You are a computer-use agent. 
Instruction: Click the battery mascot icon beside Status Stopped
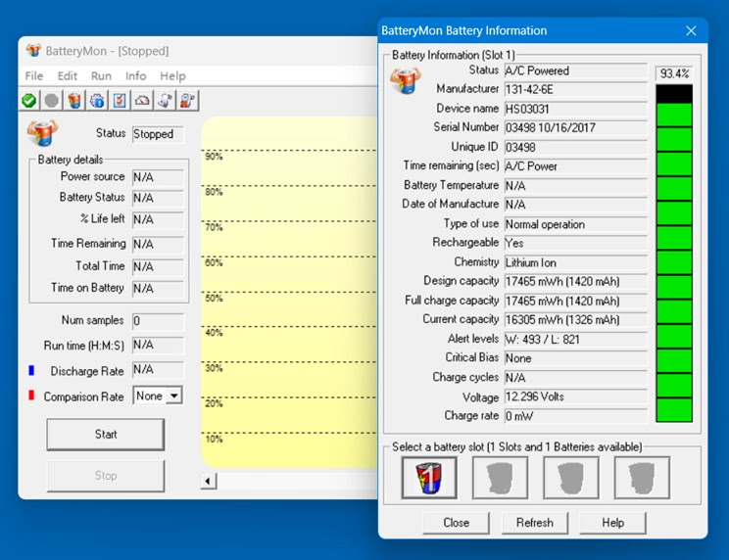click(42, 133)
